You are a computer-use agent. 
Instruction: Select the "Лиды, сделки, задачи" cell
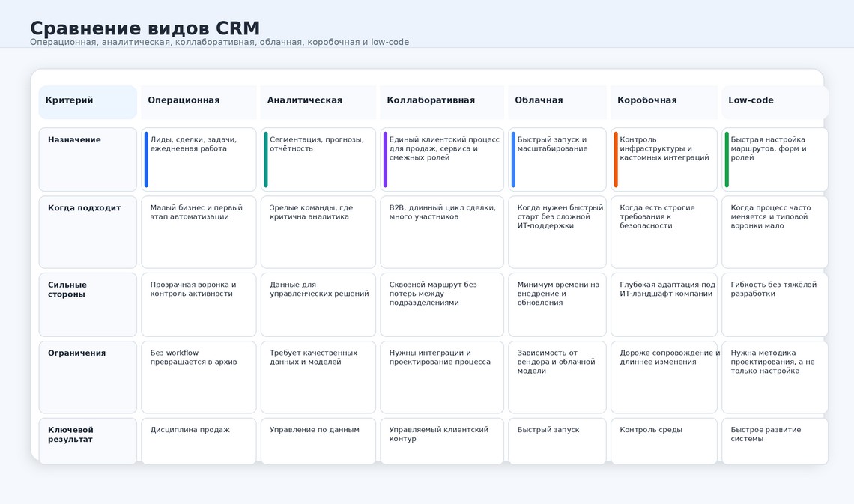click(199, 160)
